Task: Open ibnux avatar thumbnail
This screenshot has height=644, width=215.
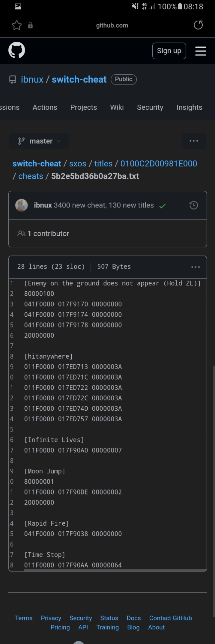Action: (x=22, y=205)
